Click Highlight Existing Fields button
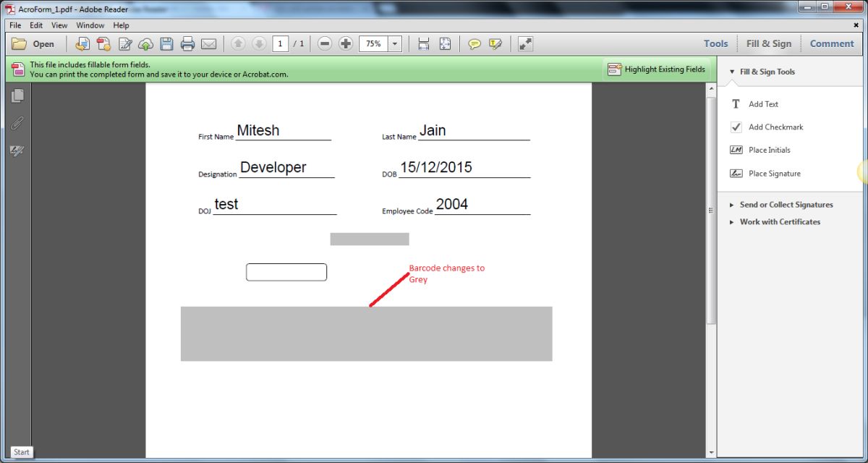 656,69
